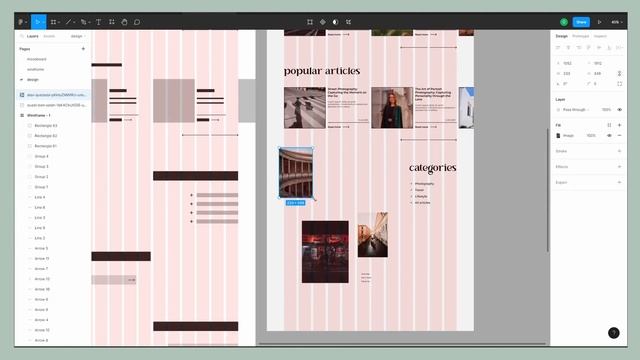
Task: Toggle constrain proportions lock
Action: [x=619, y=73]
